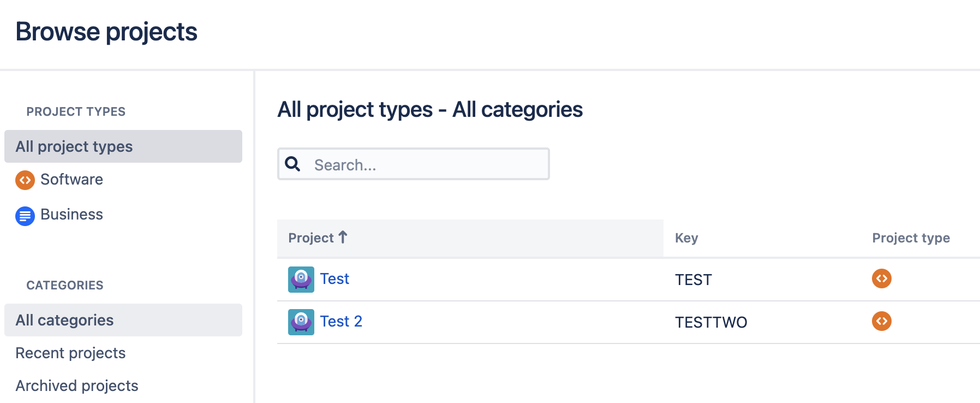Click the Project type column header

(911, 238)
